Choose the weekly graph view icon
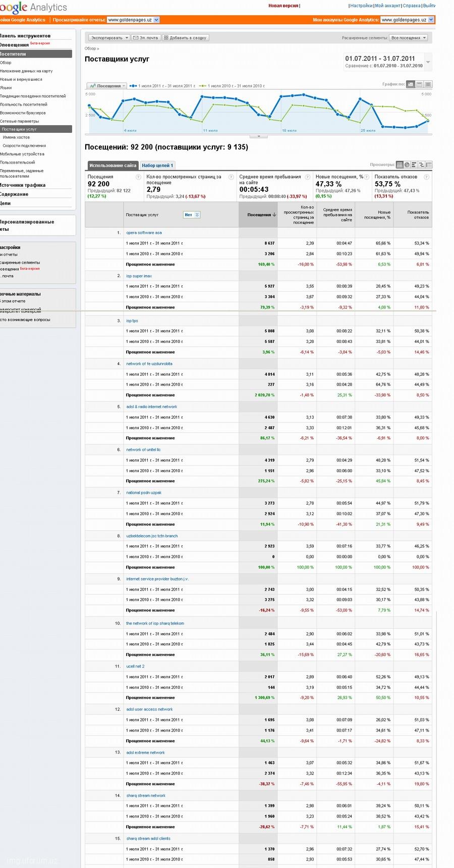Image resolution: width=454 pixels, height=868 pixels. 419,84
